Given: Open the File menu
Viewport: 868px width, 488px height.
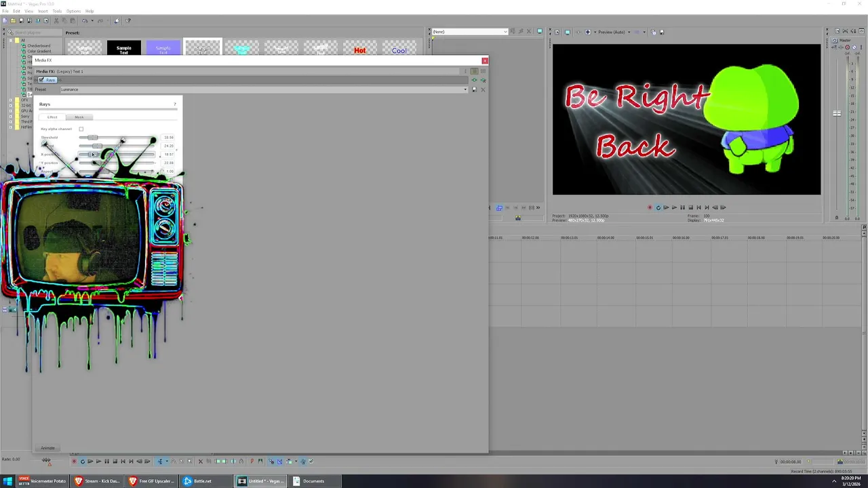Looking at the screenshot, I should click(5, 11).
